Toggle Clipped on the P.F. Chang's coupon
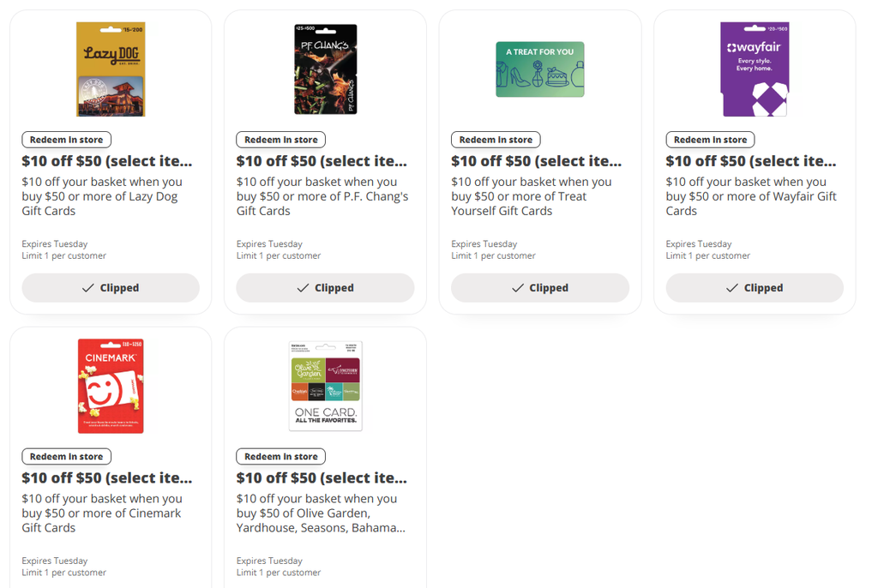This screenshot has width=878, height=588. tap(325, 288)
